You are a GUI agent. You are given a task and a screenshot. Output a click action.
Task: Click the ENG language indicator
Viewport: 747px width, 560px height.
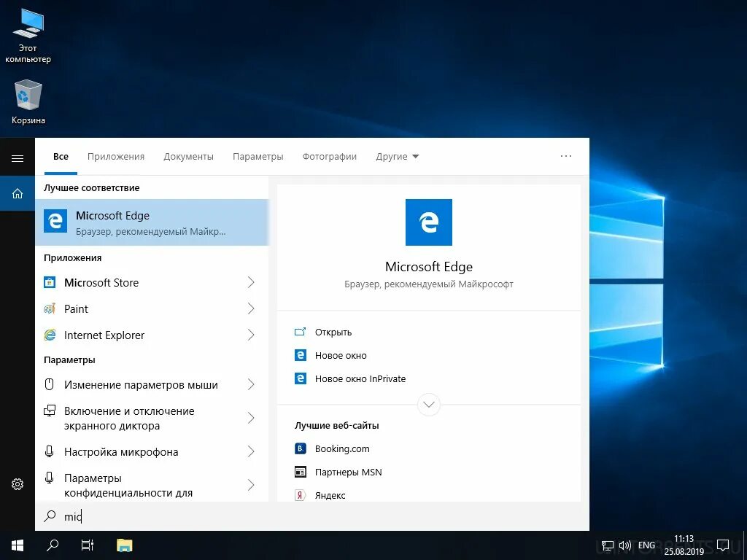click(x=646, y=545)
